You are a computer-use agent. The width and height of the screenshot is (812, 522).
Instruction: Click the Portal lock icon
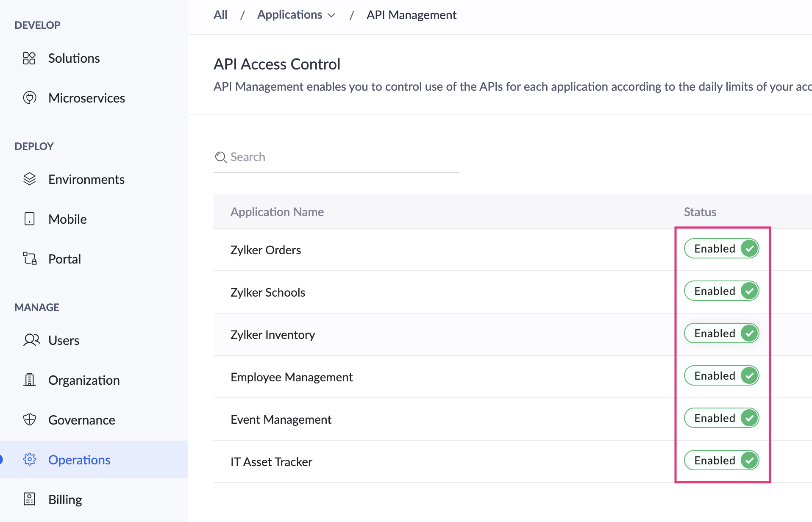pyautogui.click(x=30, y=258)
